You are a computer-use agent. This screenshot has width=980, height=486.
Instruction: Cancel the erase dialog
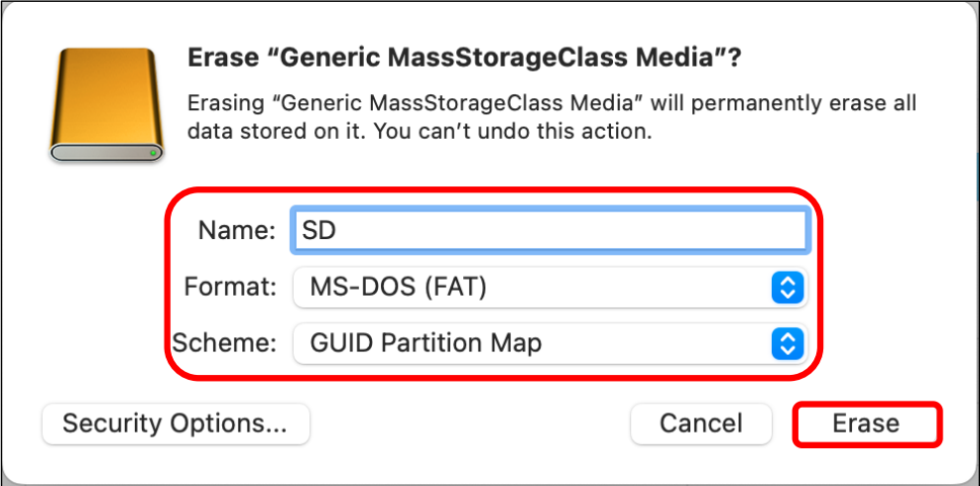click(x=700, y=424)
